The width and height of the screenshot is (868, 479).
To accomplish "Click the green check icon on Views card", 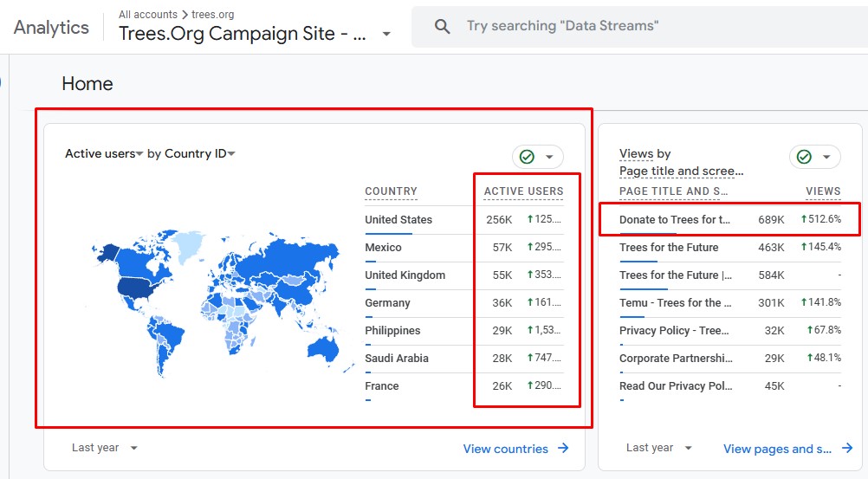I will click(x=805, y=157).
